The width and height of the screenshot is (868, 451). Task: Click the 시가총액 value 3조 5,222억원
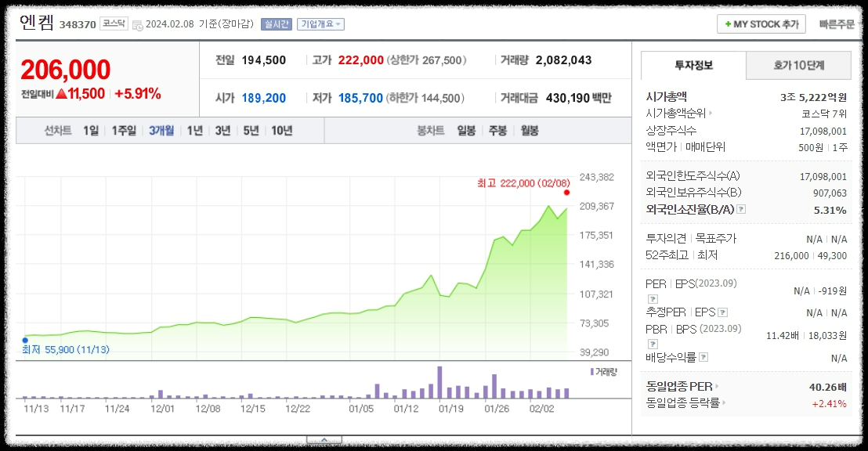click(813, 97)
